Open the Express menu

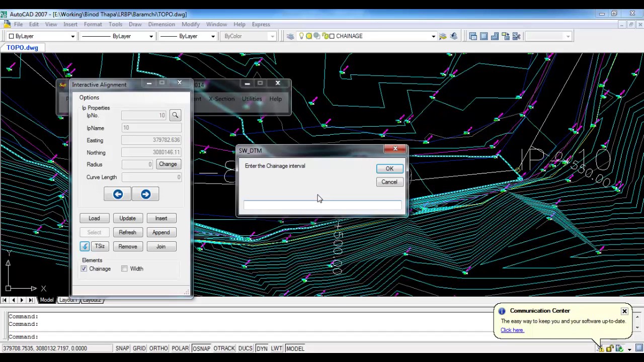[261, 24]
